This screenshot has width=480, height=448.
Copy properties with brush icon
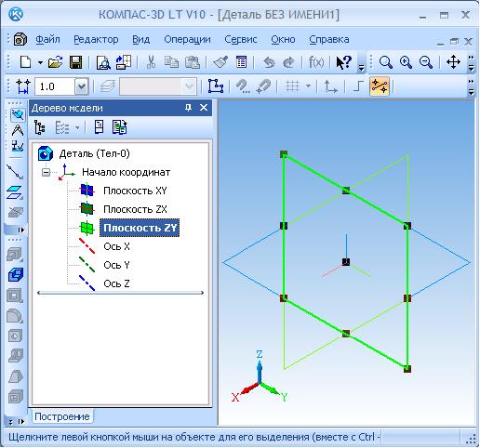point(220,62)
